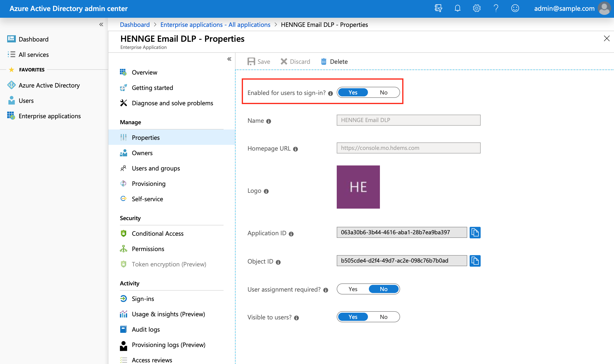Click the All services list icon
This screenshot has width=614, height=364.
tap(11, 54)
